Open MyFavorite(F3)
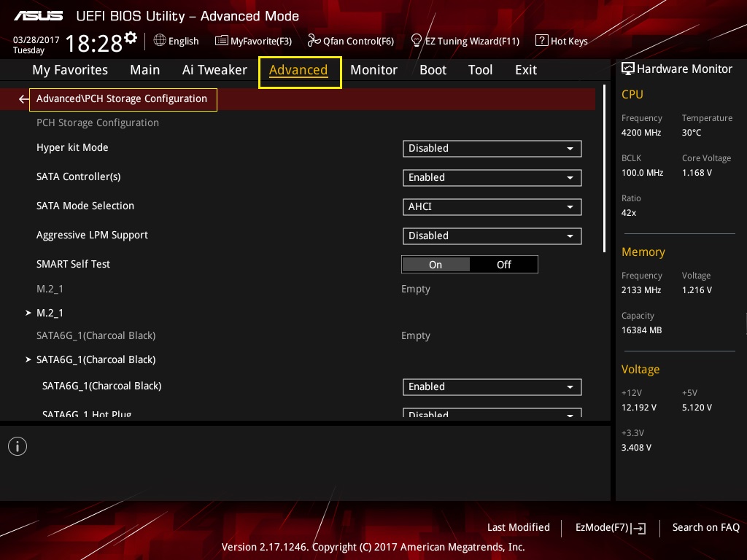Screen dimensions: 747x560 [x=253, y=41]
